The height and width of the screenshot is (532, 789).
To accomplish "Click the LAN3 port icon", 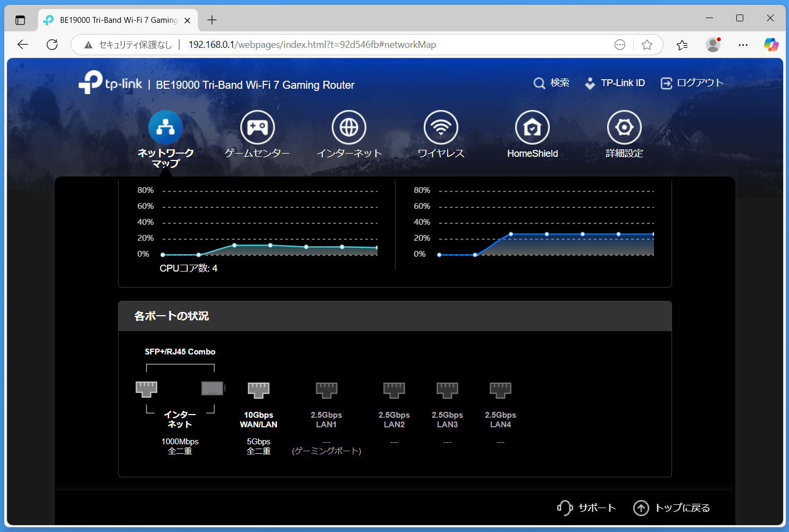I will (x=447, y=390).
